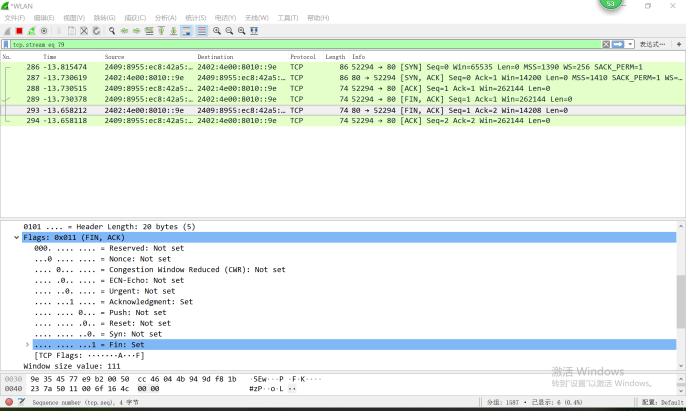This screenshot has height=411, width=686.
Task: Open capture options gear icon
Action: [x=43, y=31]
